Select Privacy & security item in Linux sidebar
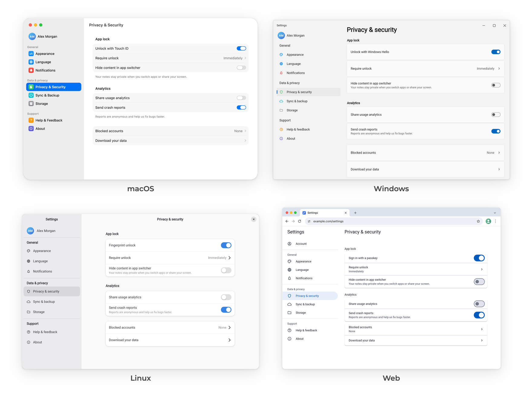 click(x=52, y=291)
